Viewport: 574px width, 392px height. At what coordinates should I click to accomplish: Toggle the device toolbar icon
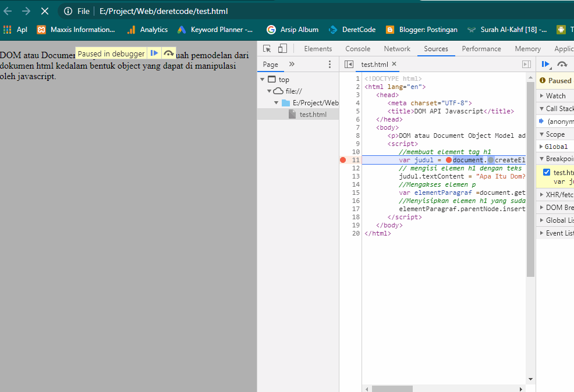(x=282, y=49)
